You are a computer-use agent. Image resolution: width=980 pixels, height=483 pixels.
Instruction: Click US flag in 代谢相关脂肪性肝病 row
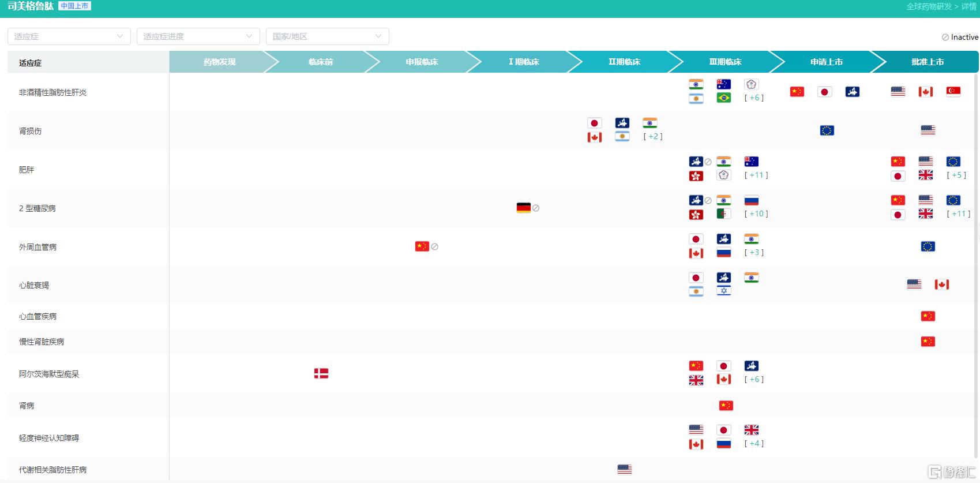coord(625,469)
